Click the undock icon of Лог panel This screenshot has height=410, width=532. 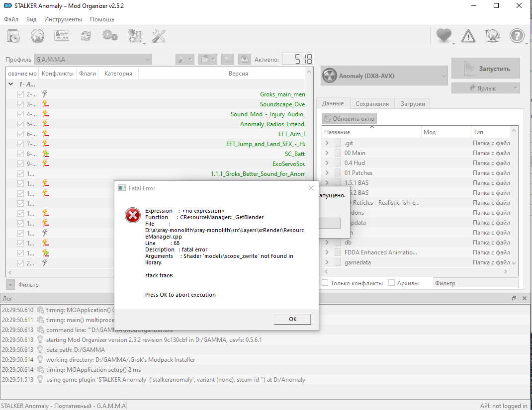tap(514, 298)
